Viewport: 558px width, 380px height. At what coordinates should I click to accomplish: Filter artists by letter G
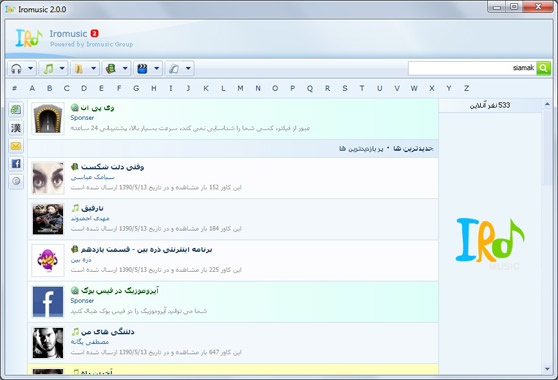(136, 88)
